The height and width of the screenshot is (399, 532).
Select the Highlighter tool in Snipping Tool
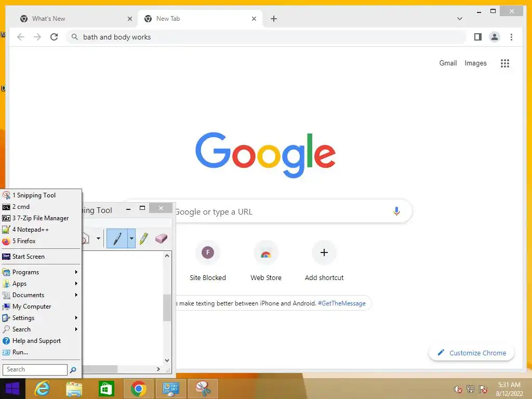[x=144, y=238]
